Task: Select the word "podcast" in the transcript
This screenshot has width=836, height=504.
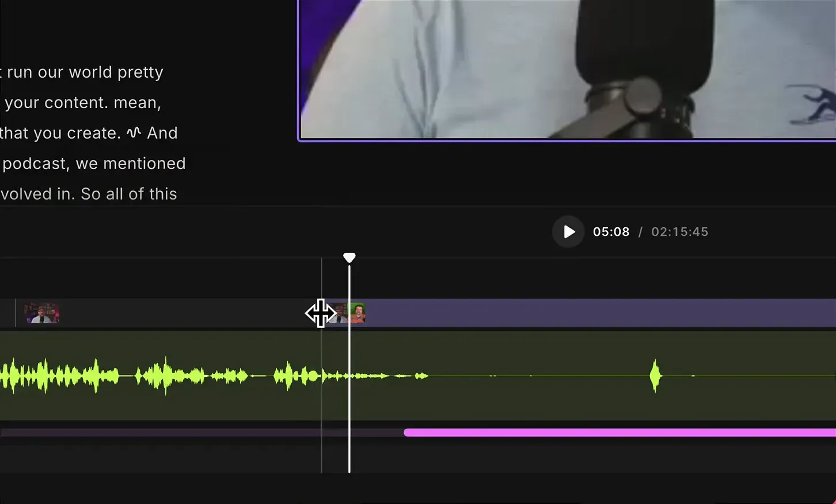Action: pos(35,163)
